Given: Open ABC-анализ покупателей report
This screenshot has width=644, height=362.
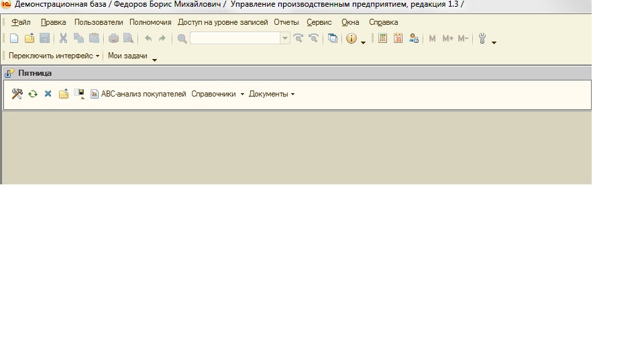Looking at the screenshot, I should pyautogui.click(x=138, y=94).
